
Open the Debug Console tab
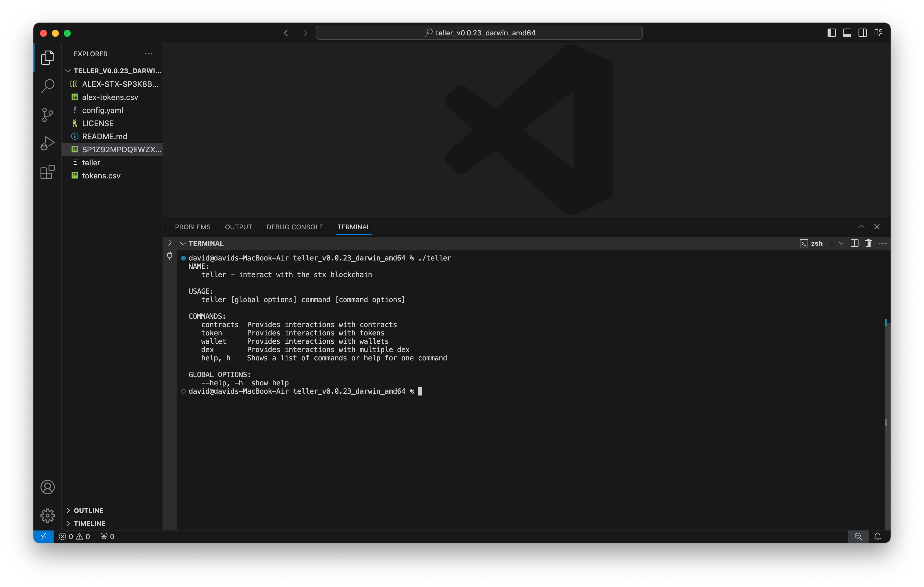294,227
